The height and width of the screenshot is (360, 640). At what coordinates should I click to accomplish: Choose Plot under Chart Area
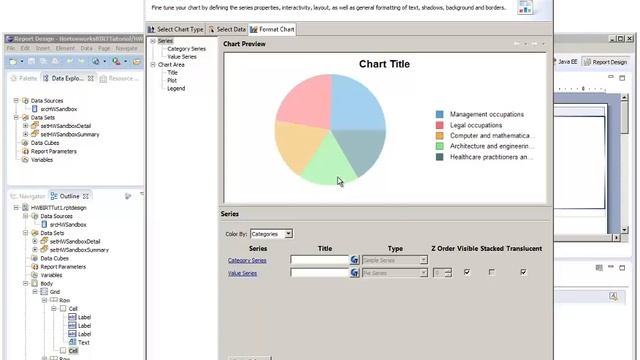tap(172, 80)
